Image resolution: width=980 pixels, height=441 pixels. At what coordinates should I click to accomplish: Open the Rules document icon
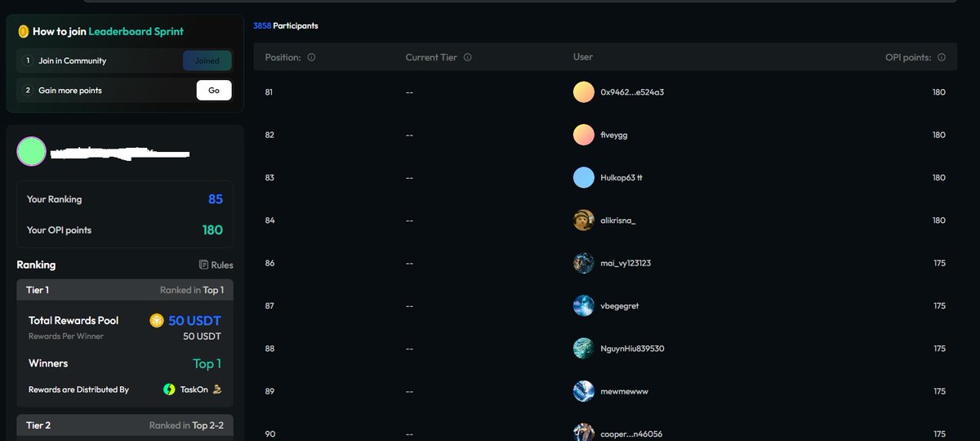point(203,265)
